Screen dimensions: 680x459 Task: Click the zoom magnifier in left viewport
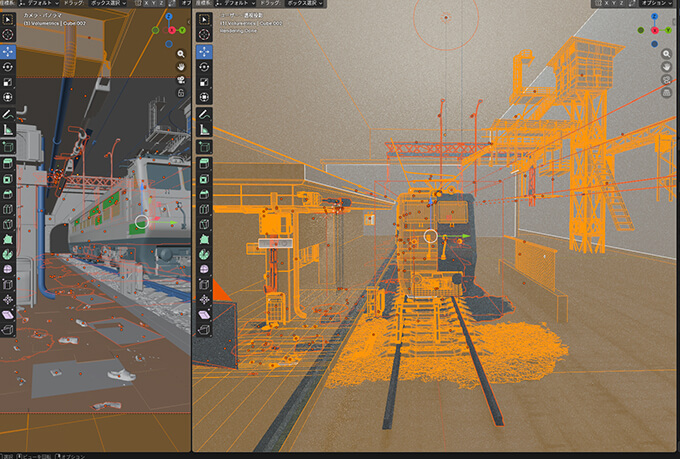[x=181, y=53]
